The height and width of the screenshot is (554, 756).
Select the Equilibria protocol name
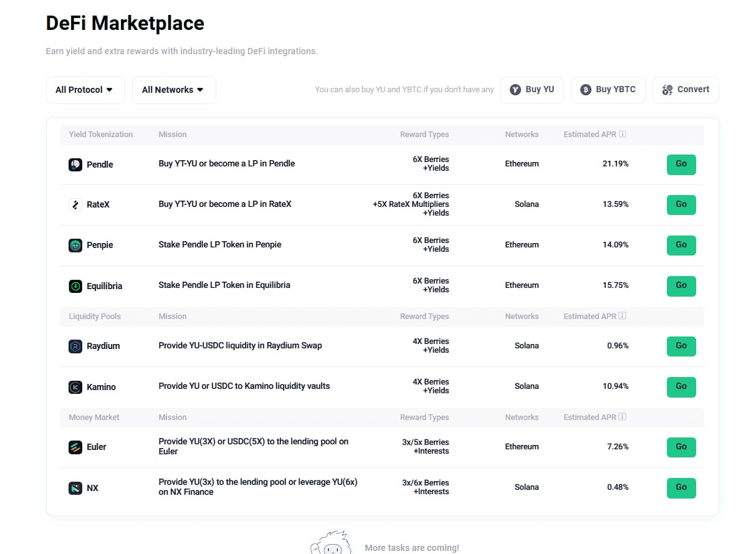[104, 286]
